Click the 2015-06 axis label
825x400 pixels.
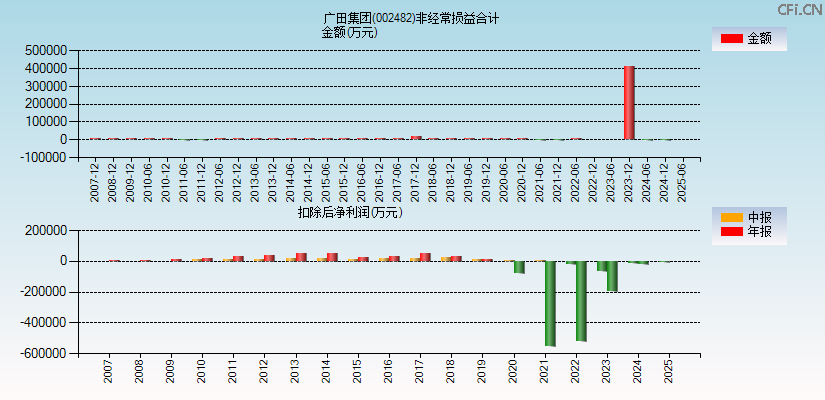click(x=327, y=182)
